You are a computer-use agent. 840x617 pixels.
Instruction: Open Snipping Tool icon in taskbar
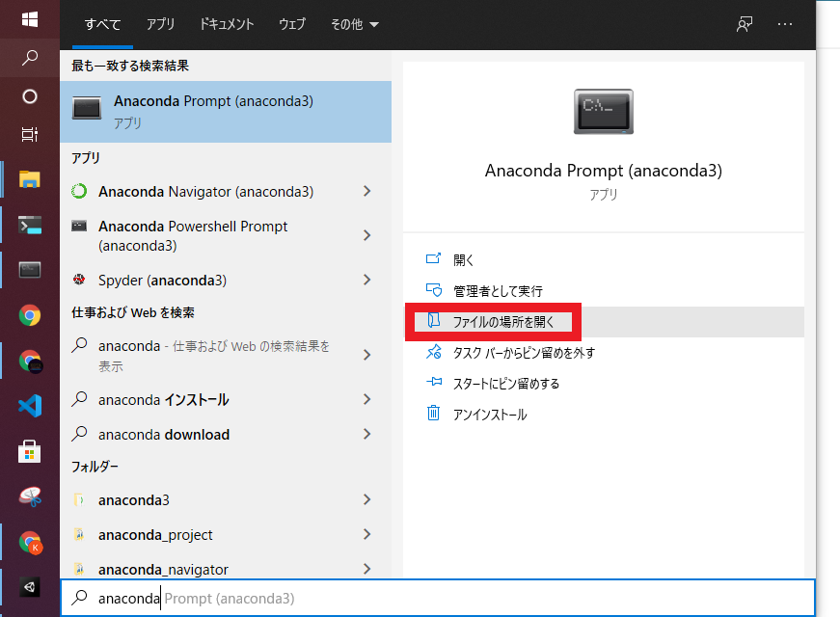pyautogui.click(x=30, y=496)
